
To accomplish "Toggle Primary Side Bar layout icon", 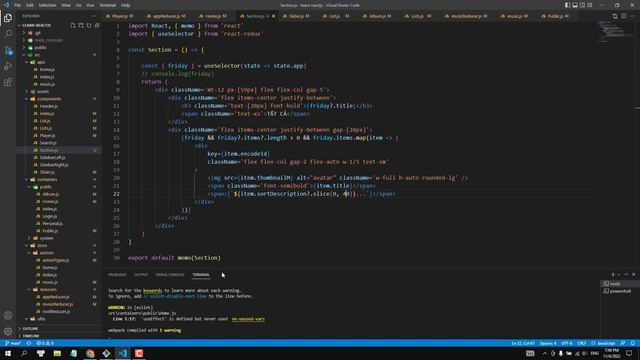I will (x=567, y=5).
